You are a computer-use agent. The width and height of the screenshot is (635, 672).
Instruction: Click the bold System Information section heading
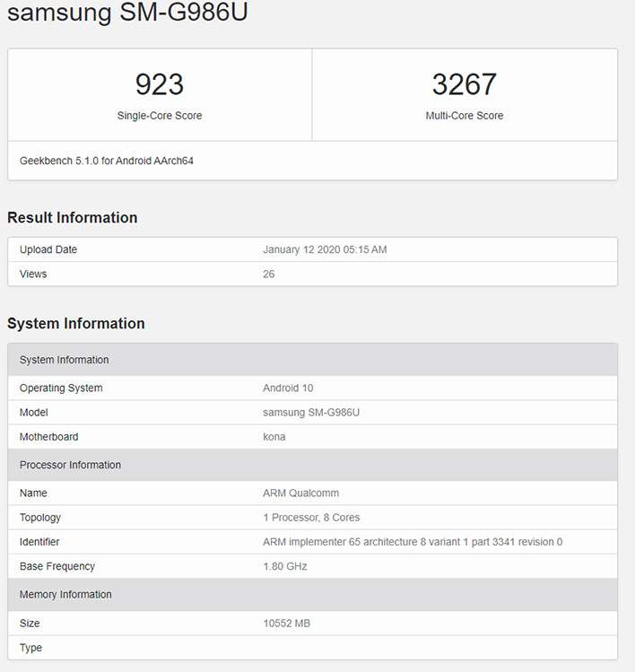click(76, 324)
